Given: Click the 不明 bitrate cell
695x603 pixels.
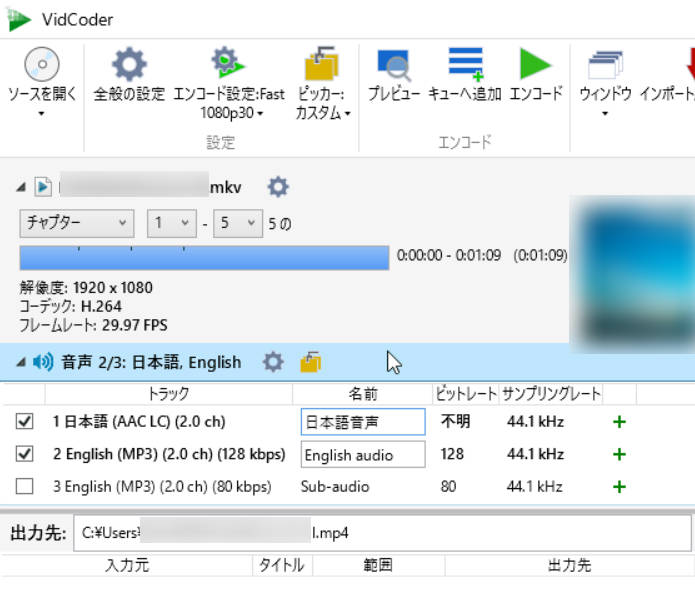Looking at the screenshot, I should tap(455, 421).
